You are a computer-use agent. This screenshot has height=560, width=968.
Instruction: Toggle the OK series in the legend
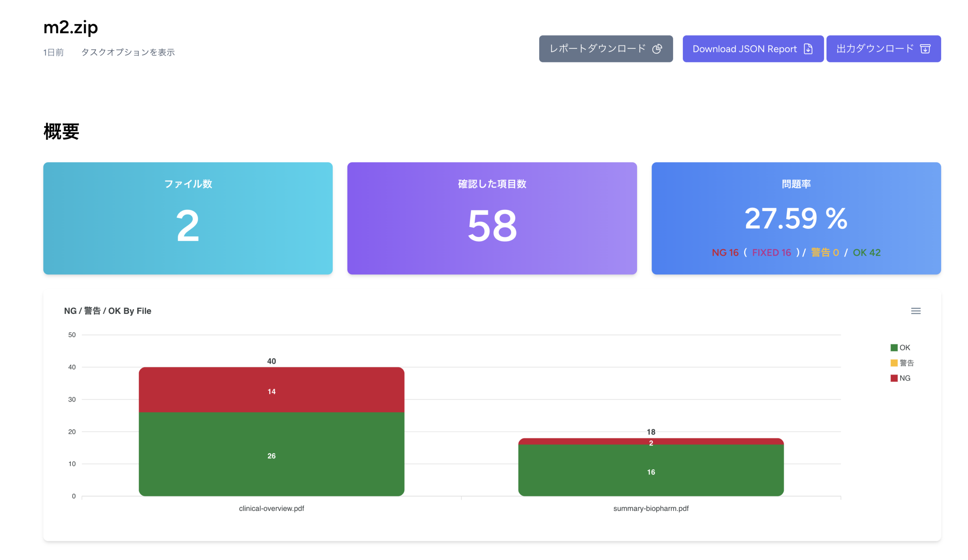pyautogui.click(x=900, y=347)
